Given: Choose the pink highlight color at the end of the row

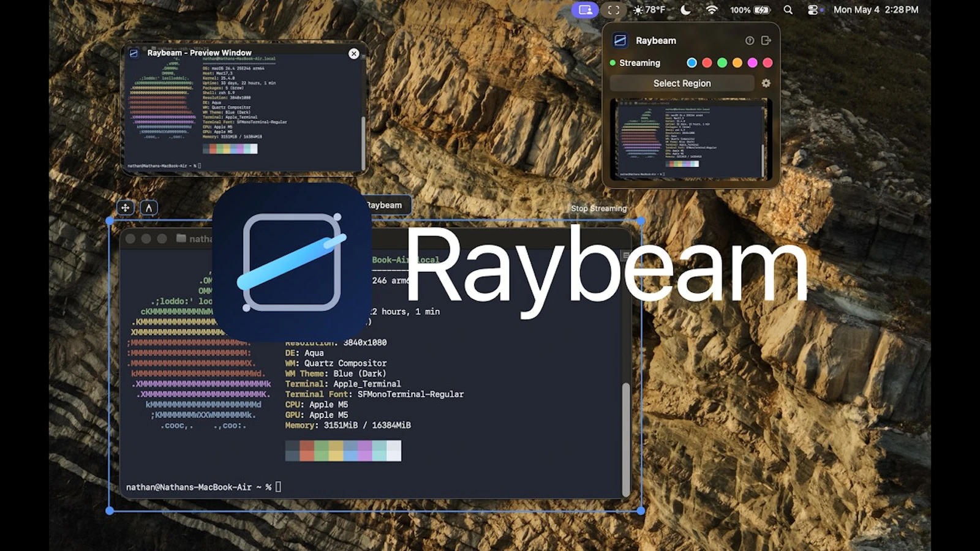Looking at the screenshot, I should point(767,62).
